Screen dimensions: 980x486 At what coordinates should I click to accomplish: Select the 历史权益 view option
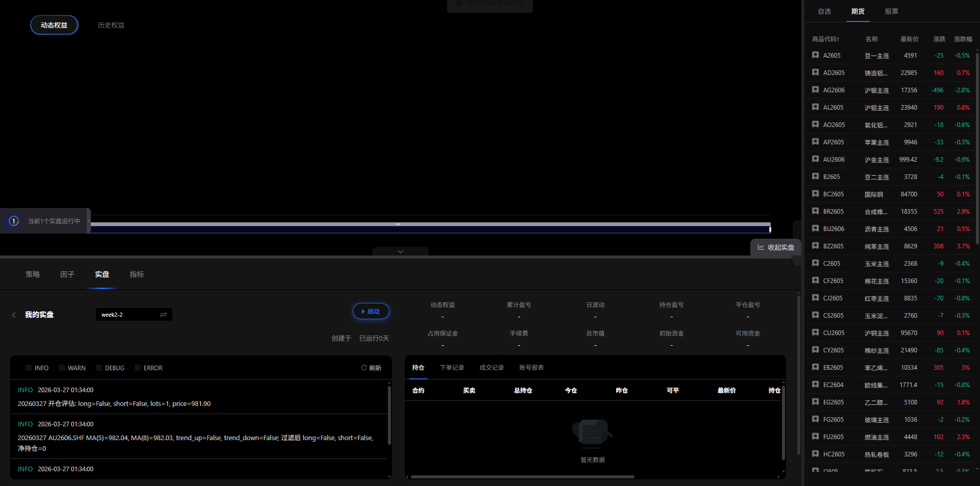pyautogui.click(x=111, y=25)
